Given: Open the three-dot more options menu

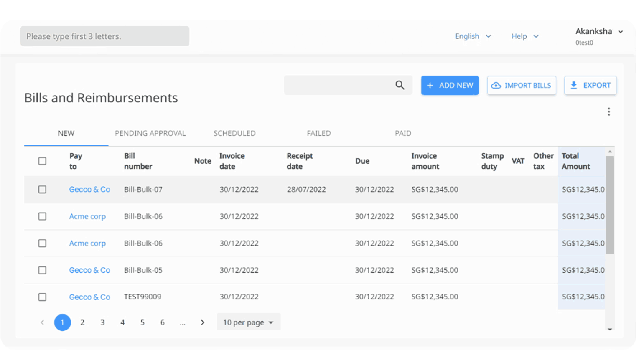Looking at the screenshot, I should coord(609,112).
